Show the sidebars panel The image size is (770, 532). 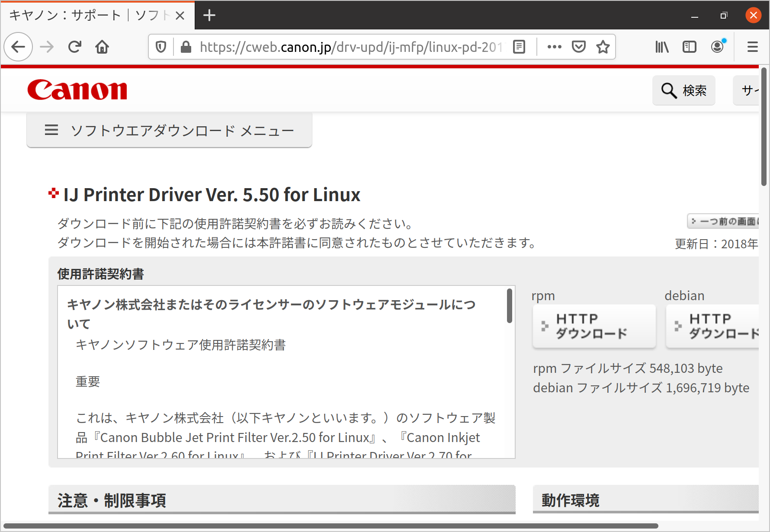click(x=690, y=47)
